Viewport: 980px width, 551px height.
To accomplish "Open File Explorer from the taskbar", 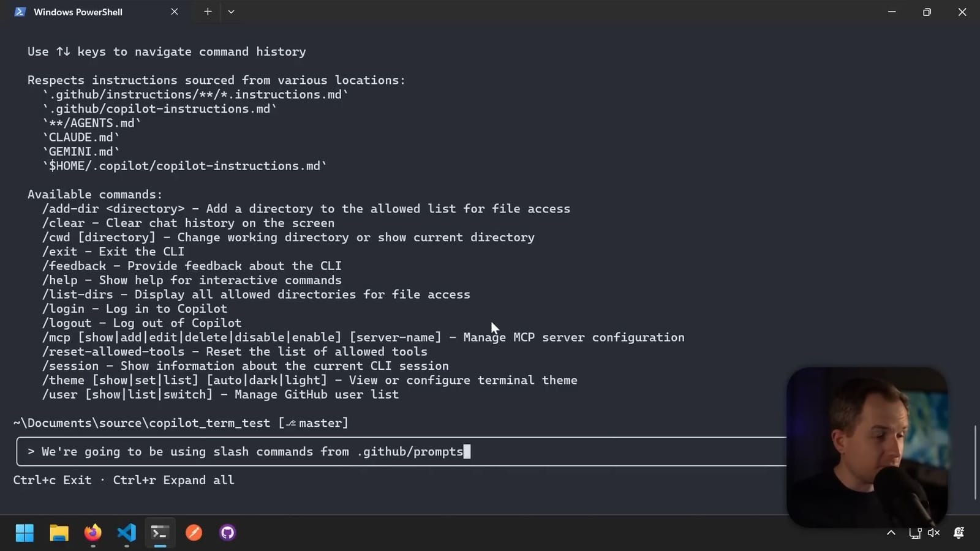I will point(58,533).
